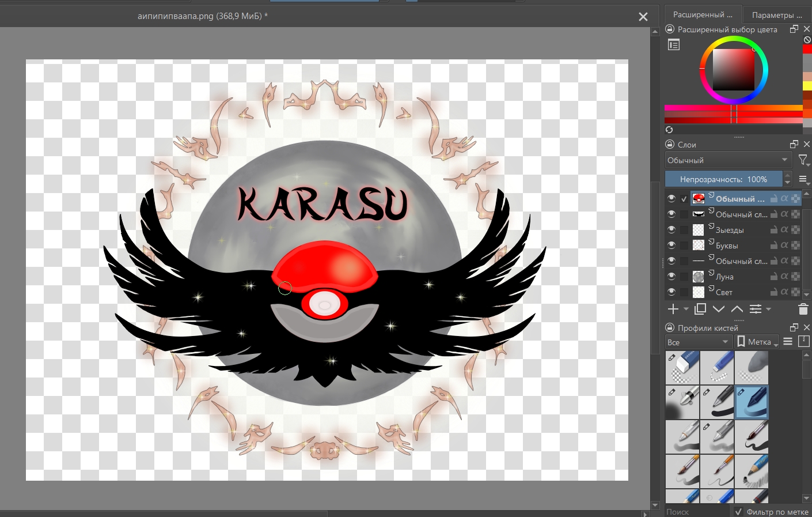812x517 pixels.
Task: Select the blue eraser brush preset
Action: pyautogui.click(x=682, y=368)
